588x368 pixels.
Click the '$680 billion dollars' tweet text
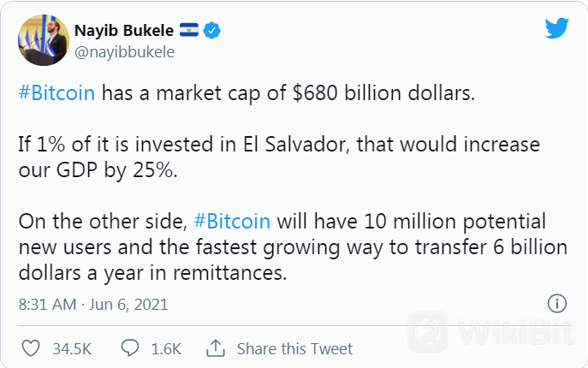click(x=383, y=92)
